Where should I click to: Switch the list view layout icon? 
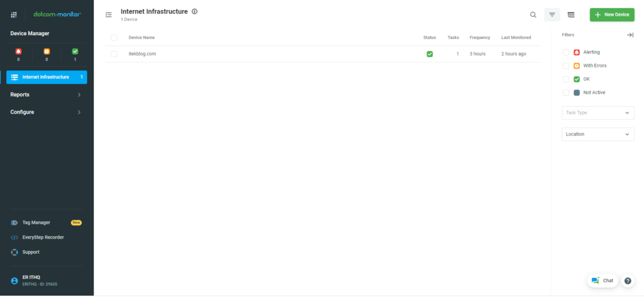pyautogui.click(x=571, y=15)
